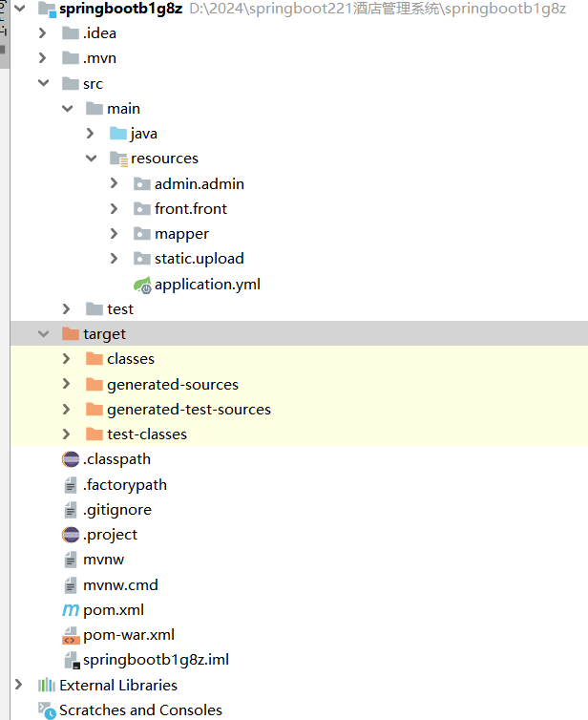Click the Spring leaf icon beside application.yml
The image size is (588, 720).
coord(142,285)
